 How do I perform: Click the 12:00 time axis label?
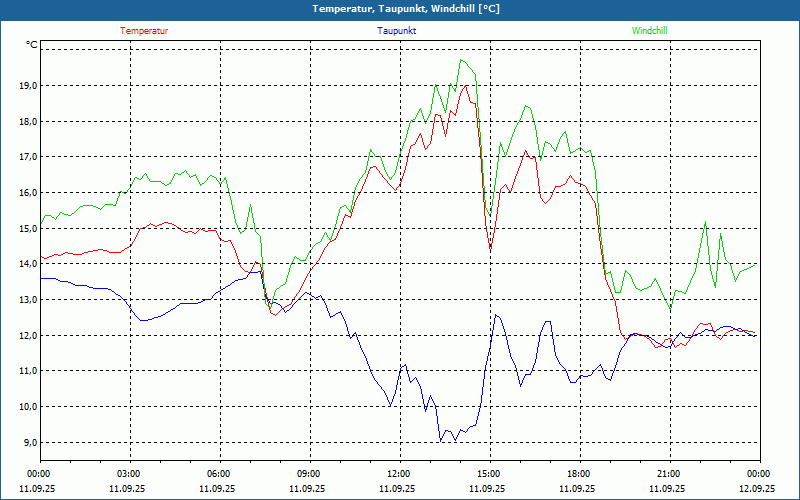[398, 474]
